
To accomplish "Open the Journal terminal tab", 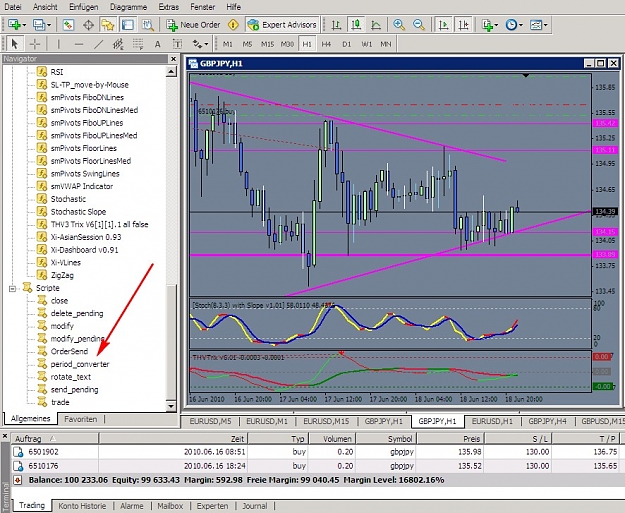I will (255, 506).
